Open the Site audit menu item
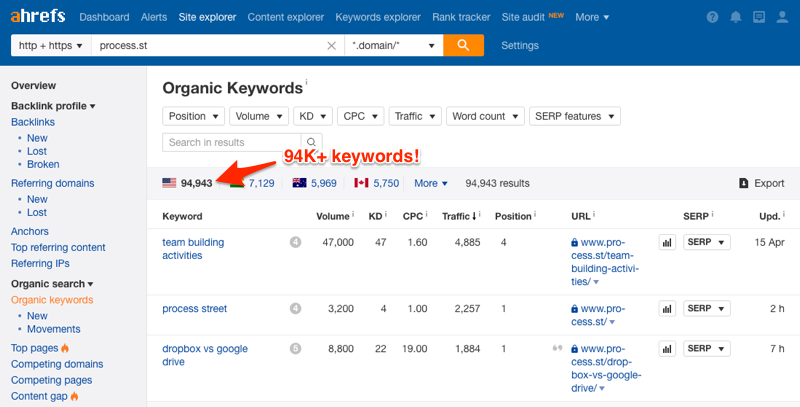800x407 pixels. click(x=524, y=17)
